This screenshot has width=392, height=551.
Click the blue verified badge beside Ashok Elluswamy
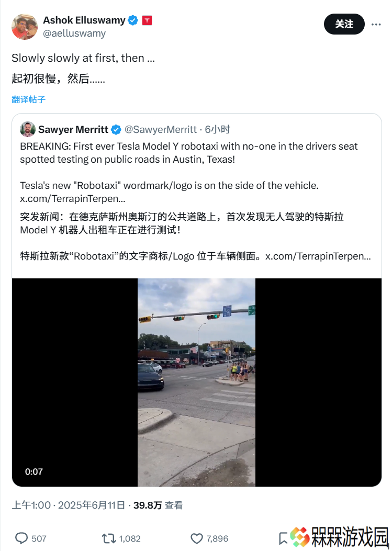point(132,20)
